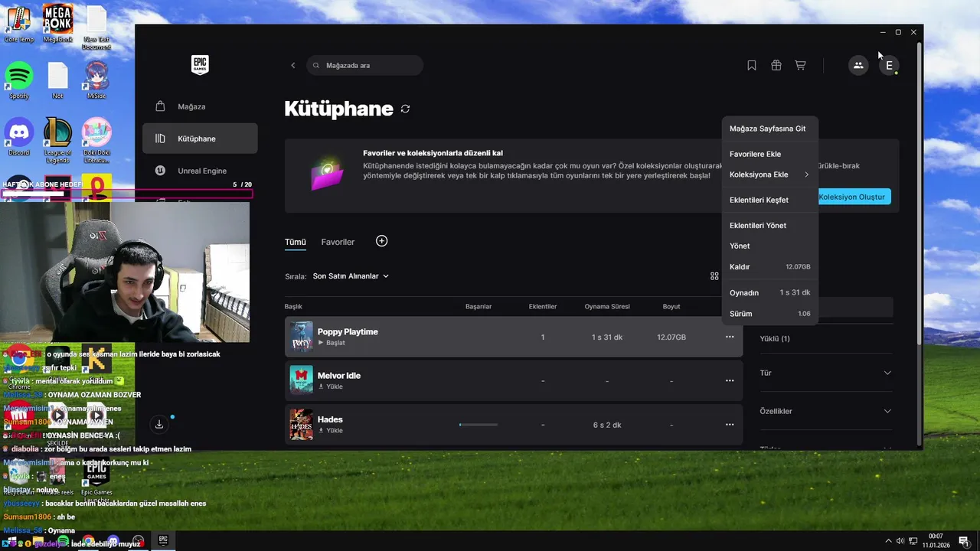Open Doki Doki Literature desktop shortcut

(96, 139)
